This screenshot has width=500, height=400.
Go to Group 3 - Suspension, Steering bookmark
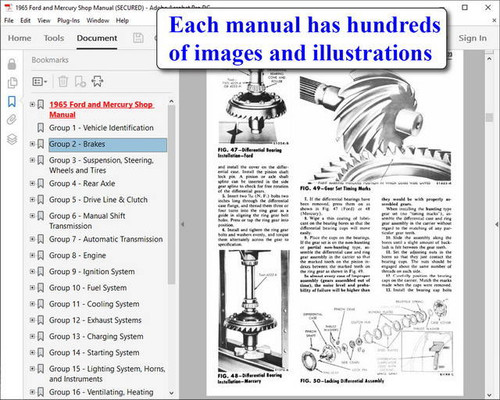[x=101, y=165]
